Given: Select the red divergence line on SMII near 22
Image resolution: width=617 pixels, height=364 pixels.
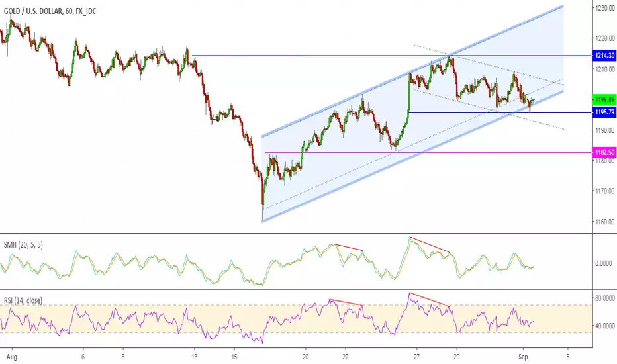Looking at the screenshot, I should [x=348, y=248].
